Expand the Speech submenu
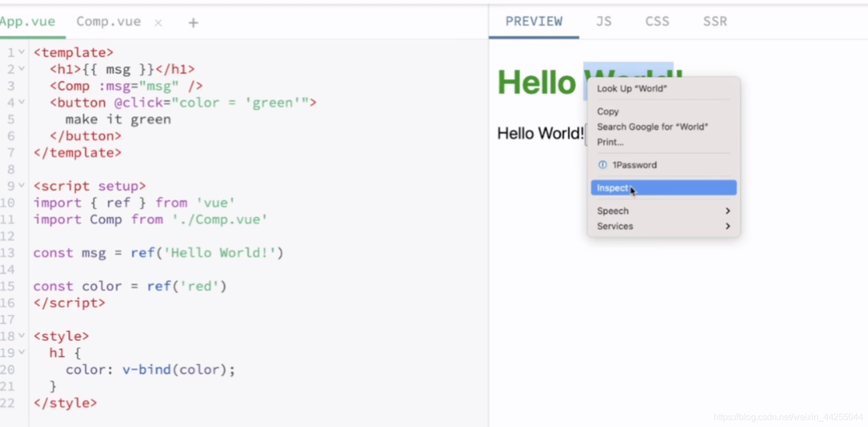 coord(664,211)
